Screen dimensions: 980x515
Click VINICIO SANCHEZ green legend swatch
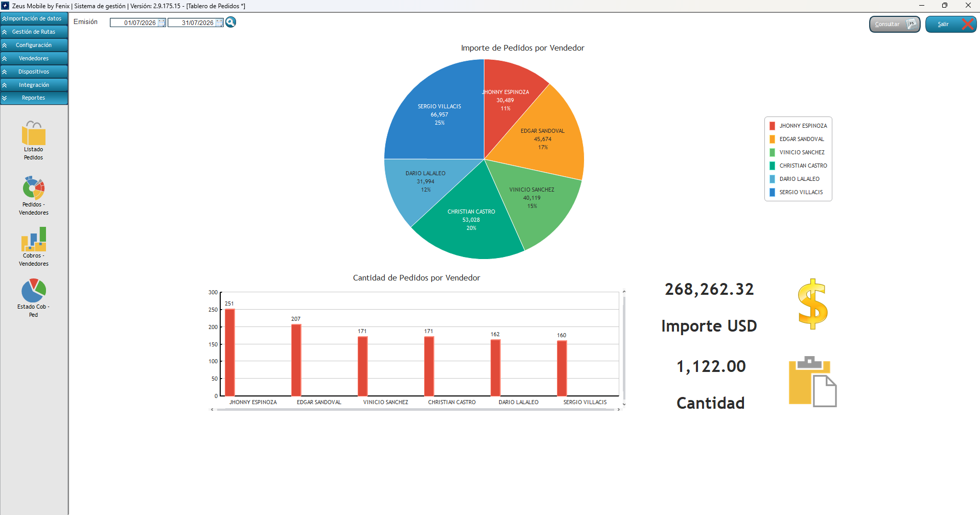coord(772,152)
